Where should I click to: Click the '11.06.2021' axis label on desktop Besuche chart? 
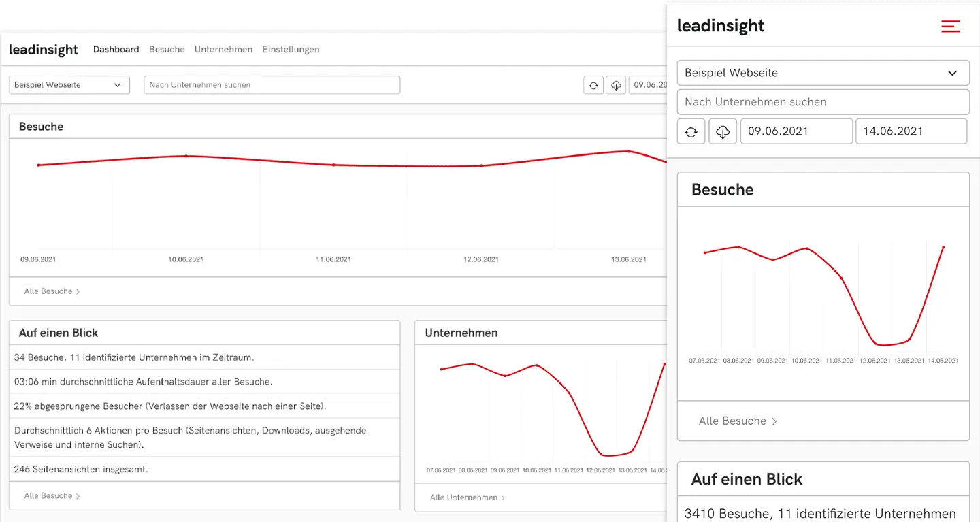pos(333,259)
